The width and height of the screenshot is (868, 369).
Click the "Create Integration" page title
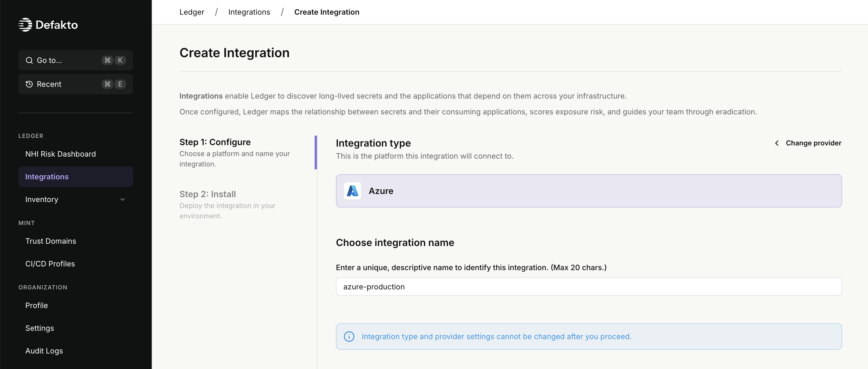coord(234,53)
